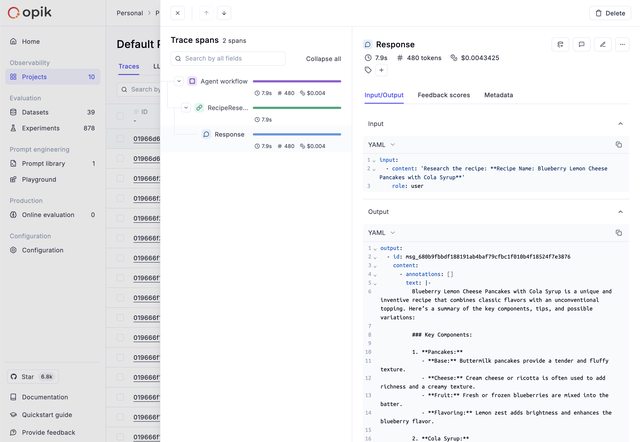Click the add tag plus icon
This screenshot has height=442, width=640.
coord(381,70)
